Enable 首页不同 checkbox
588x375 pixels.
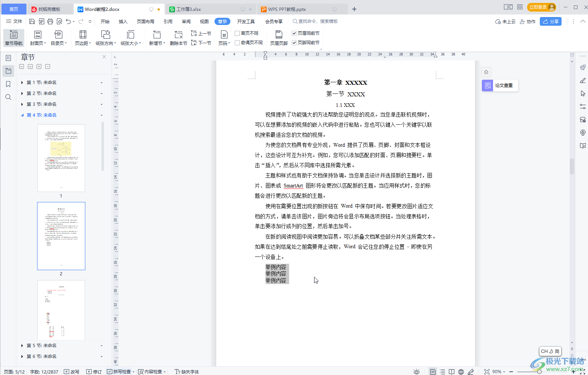coord(237,33)
